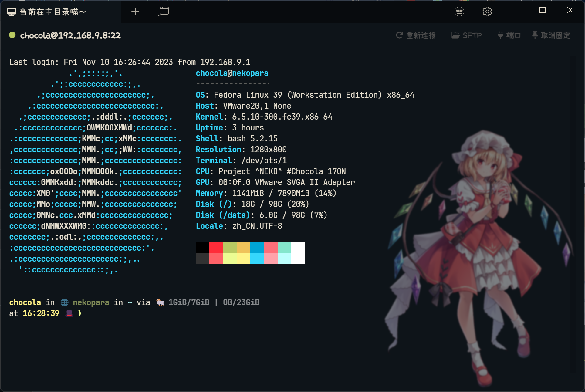Screen dimensions: 585x392
Task: Maximize the terminal window
Action: [x=543, y=10]
